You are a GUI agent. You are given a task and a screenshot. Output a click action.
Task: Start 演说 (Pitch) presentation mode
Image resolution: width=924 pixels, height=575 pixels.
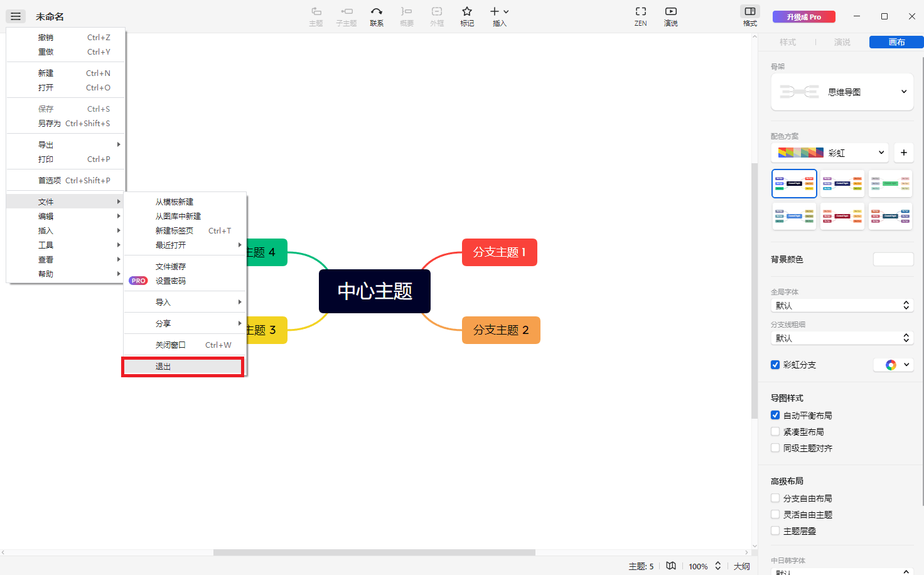point(671,16)
